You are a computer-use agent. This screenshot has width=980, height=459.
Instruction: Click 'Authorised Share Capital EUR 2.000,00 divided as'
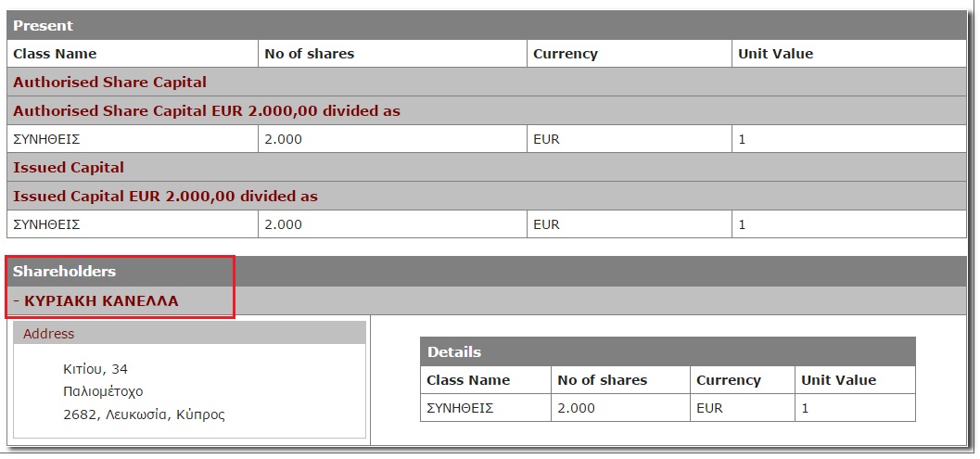pyautogui.click(x=207, y=111)
